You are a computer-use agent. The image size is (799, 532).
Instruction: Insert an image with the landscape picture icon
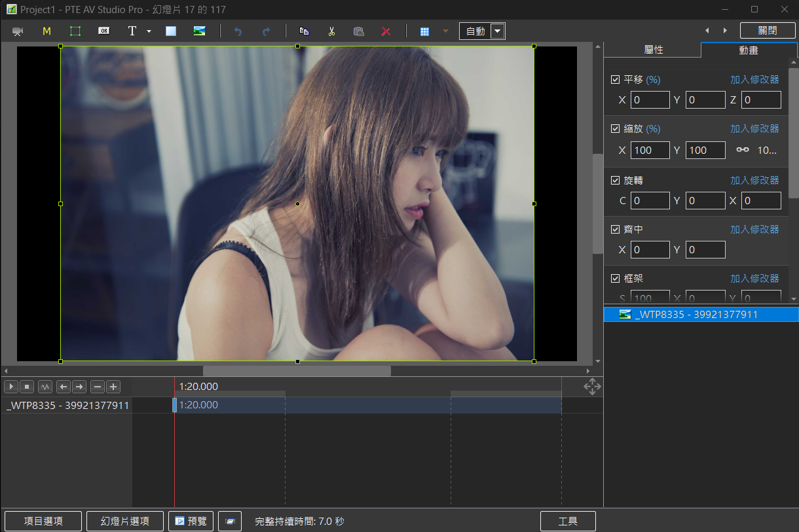click(200, 31)
